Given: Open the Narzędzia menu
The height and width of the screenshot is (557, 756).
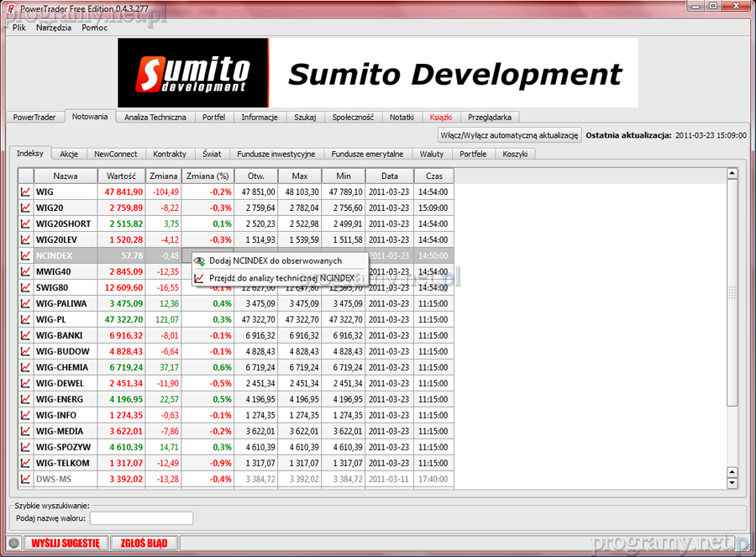Looking at the screenshot, I should (x=53, y=28).
